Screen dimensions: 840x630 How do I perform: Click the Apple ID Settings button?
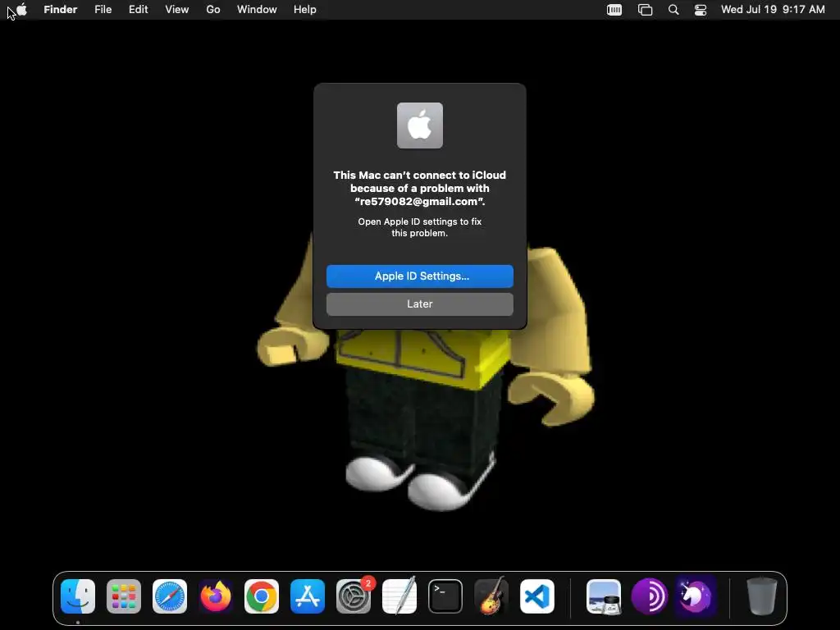click(x=420, y=276)
